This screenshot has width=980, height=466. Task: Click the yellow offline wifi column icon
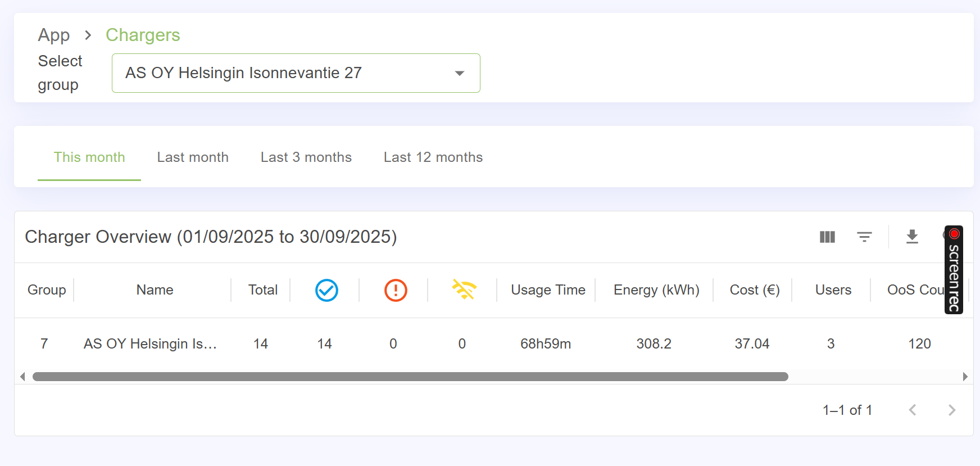point(464,290)
